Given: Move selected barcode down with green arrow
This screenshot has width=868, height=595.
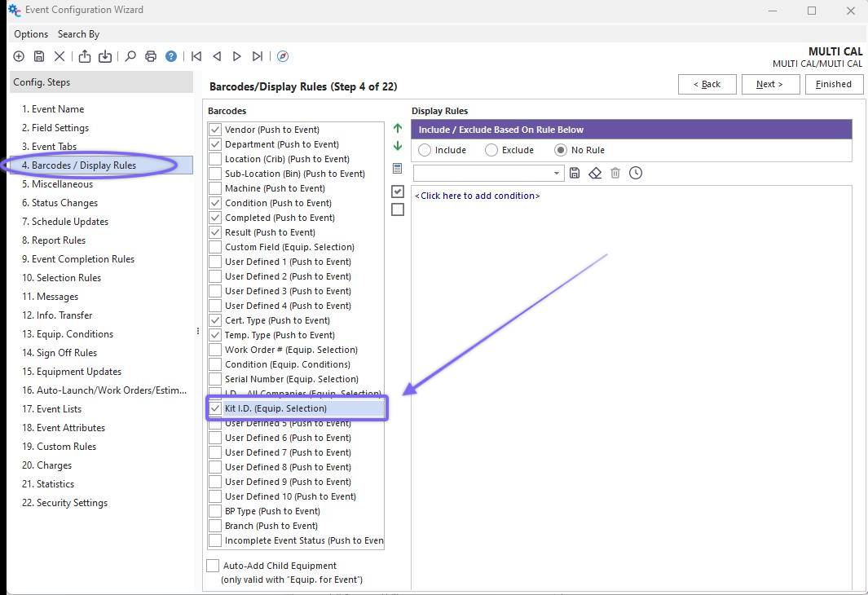Looking at the screenshot, I should coord(398,147).
